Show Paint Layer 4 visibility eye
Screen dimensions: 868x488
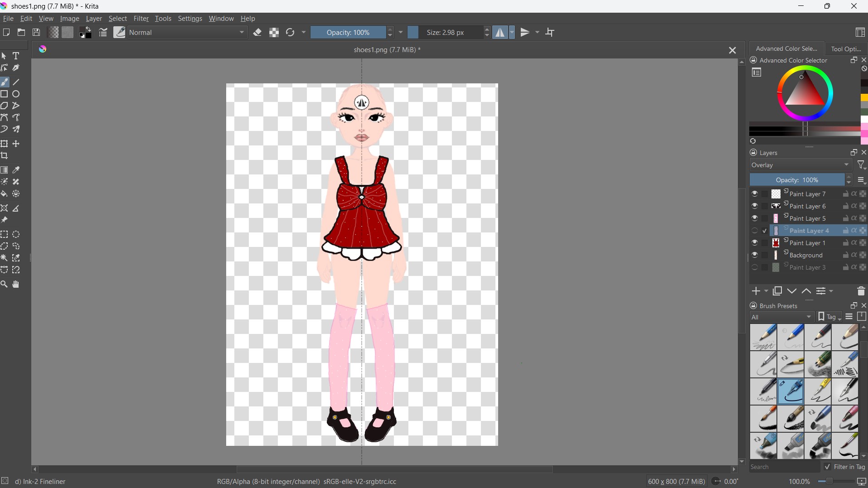tap(754, 231)
